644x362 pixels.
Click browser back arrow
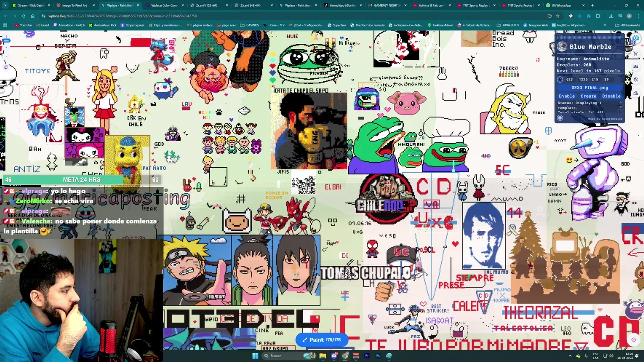[x=7, y=16]
